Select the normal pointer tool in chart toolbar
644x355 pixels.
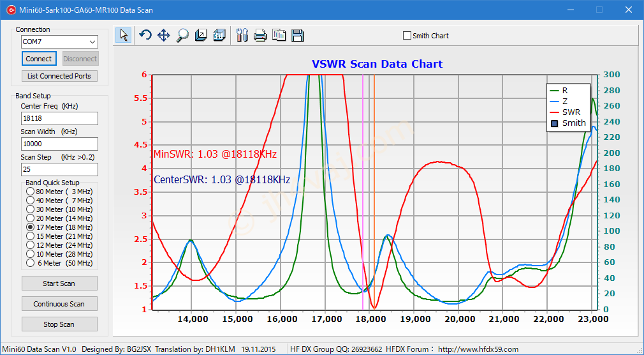pyautogui.click(x=124, y=35)
